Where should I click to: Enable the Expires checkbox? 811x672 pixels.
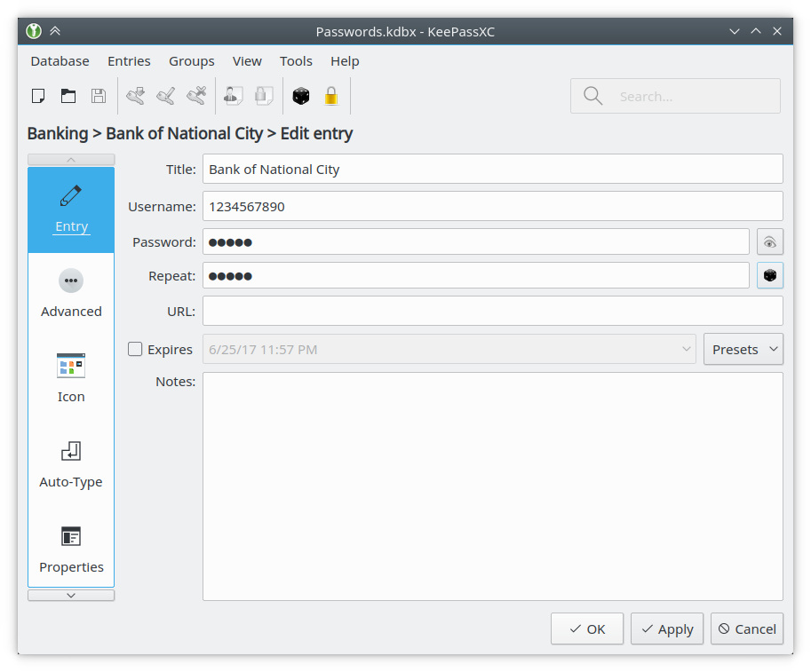135,350
